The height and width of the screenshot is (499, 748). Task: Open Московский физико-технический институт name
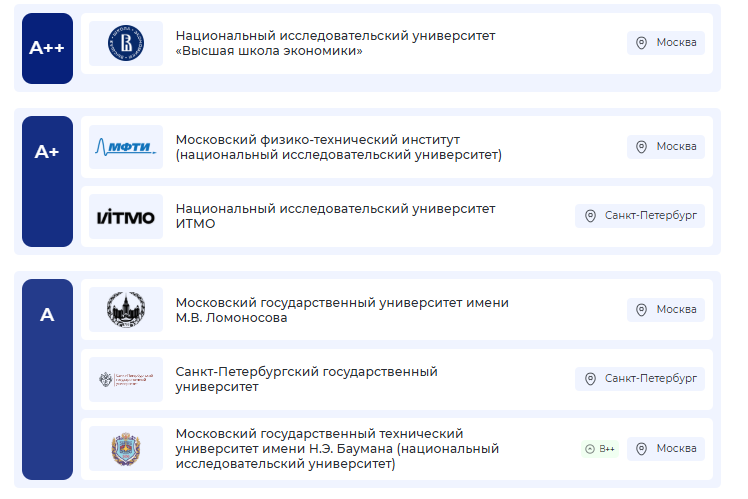[339, 147]
